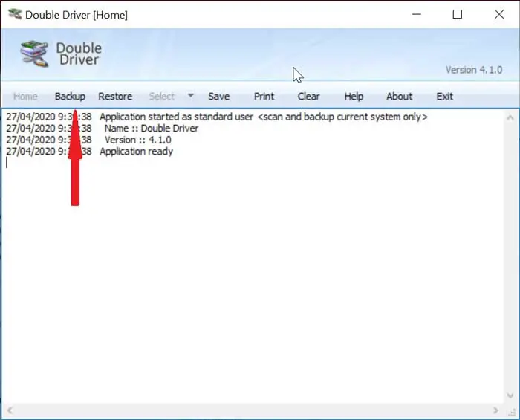
Task: Click the Home toolbar item
Action: tap(25, 97)
